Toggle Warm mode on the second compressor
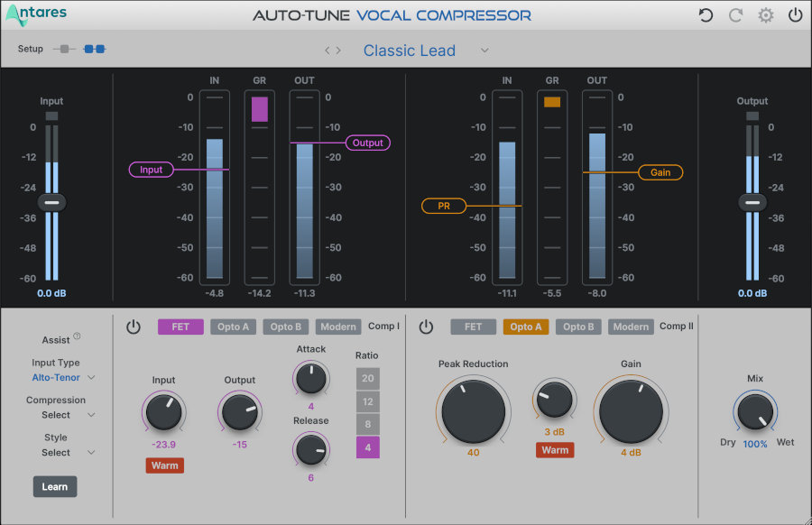The height and width of the screenshot is (525, 812). click(x=554, y=449)
